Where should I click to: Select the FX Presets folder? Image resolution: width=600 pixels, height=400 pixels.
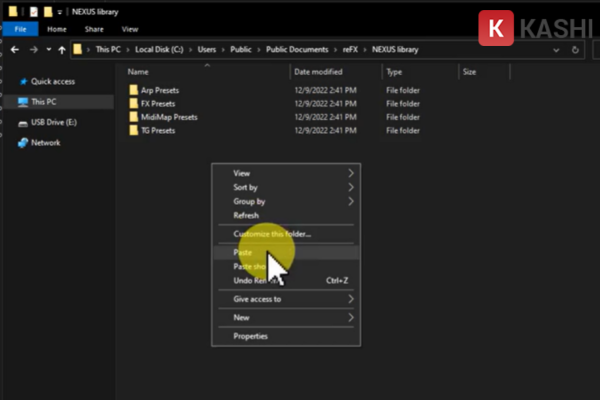[160, 104]
